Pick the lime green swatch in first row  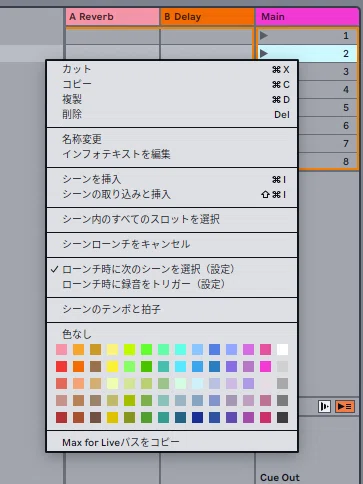tap(130, 349)
